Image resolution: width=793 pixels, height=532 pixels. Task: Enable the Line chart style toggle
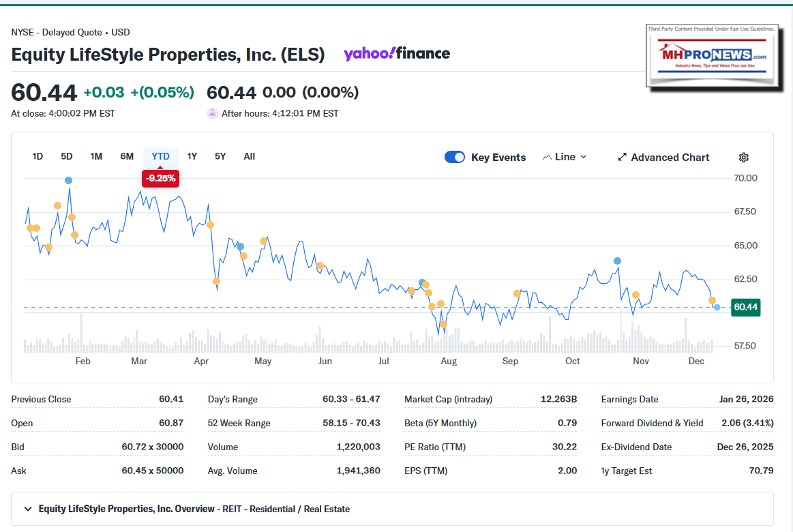coord(563,157)
